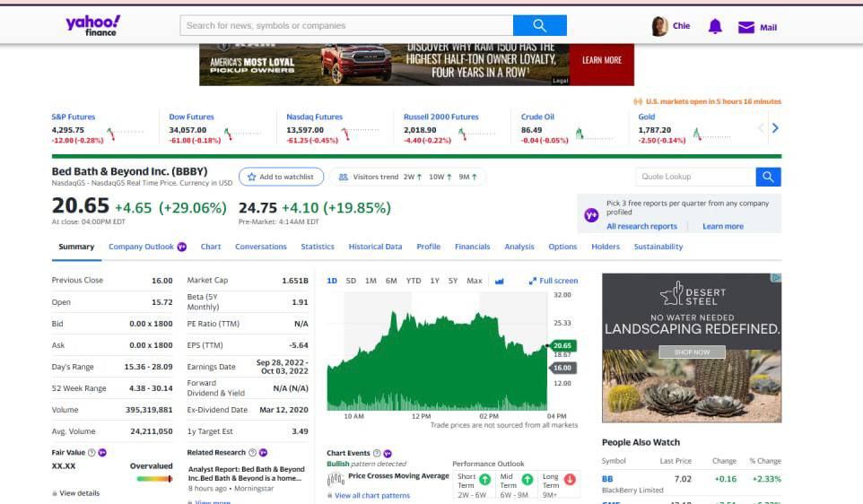863x504 pixels.
Task: Select the 6M chart range
Action: [x=391, y=282]
